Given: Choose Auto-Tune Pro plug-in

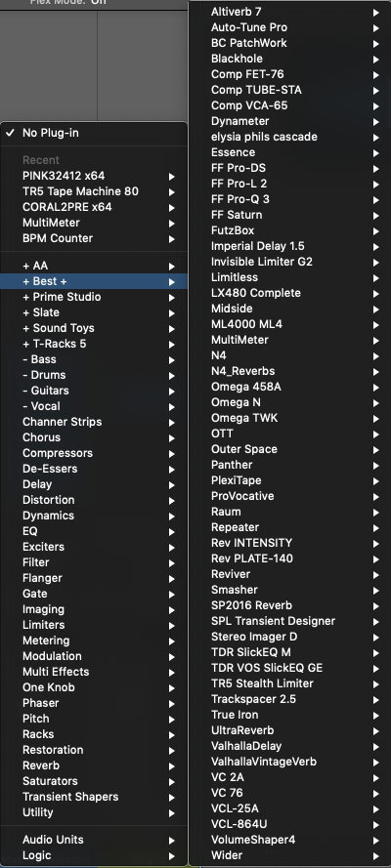Looking at the screenshot, I should coord(289,27).
